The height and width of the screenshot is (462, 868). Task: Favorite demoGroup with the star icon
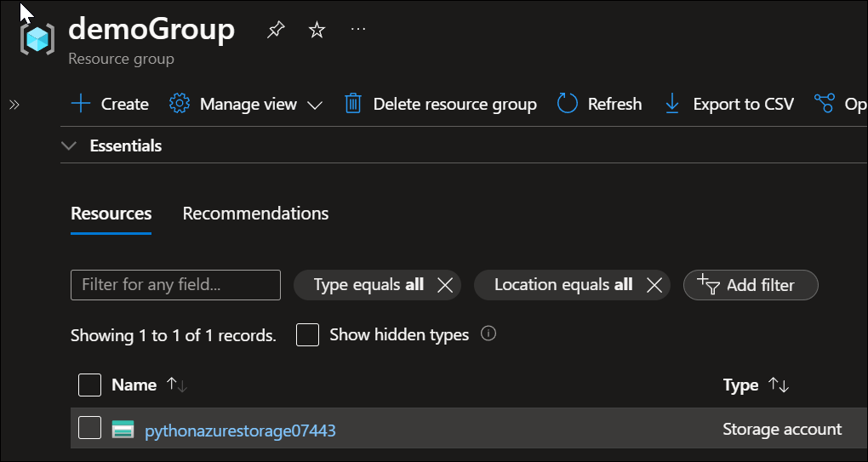click(x=317, y=31)
